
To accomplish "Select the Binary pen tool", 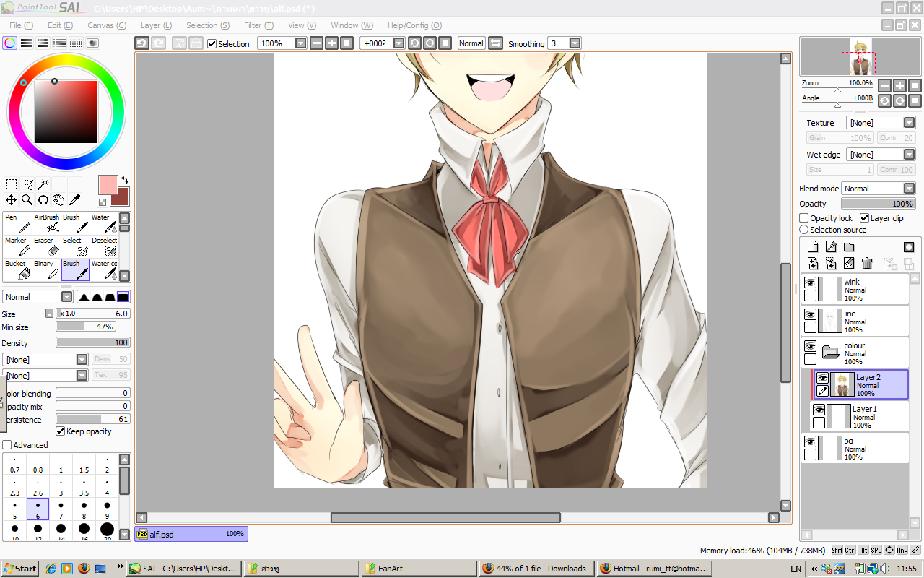I will (x=47, y=269).
